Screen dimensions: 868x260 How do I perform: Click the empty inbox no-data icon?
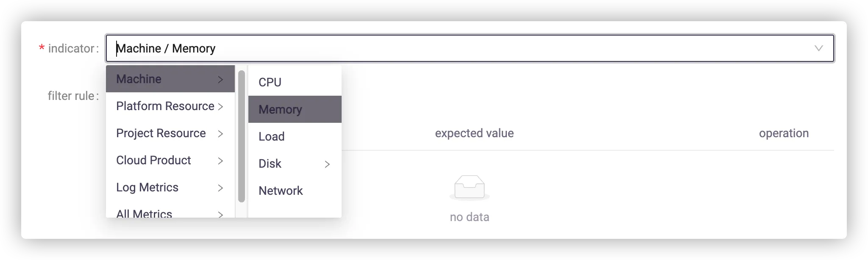(469, 187)
